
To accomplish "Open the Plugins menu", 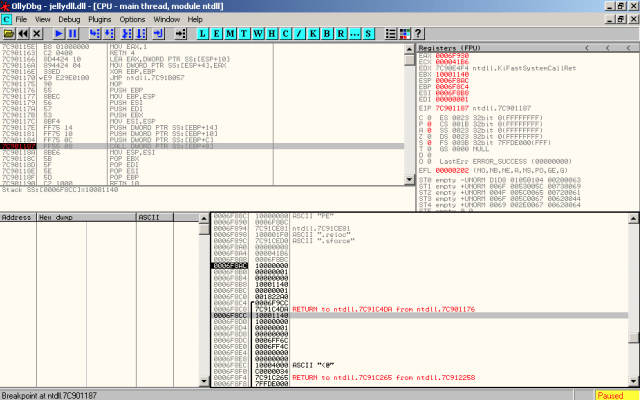I will click(x=101, y=19).
